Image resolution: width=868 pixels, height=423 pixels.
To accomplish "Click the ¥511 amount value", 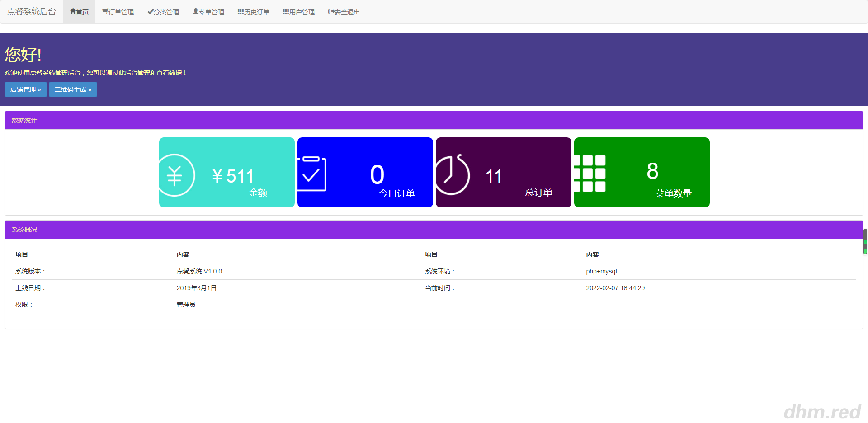I will 233,176.
